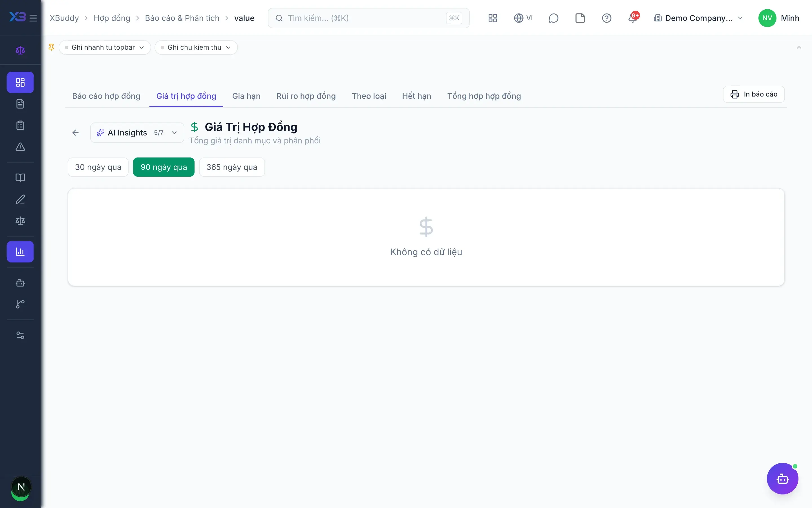Switch to Rủi ro hợp đồng tab
Image resolution: width=812 pixels, height=508 pixels.
coord(306,96)
